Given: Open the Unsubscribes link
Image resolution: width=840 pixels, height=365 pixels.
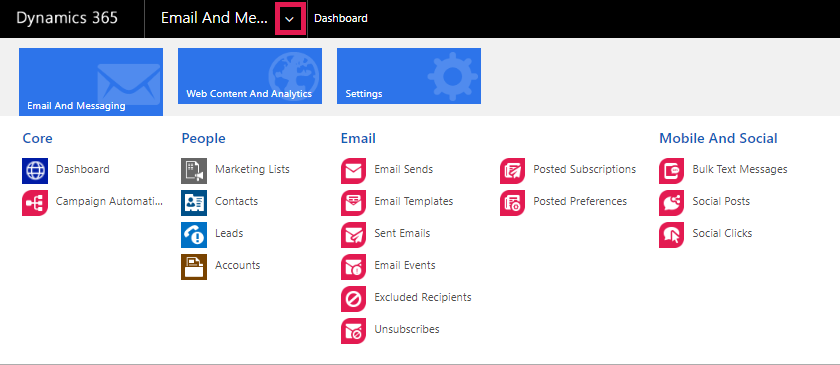Looking at the screenshot, I should tap(407, 329).
